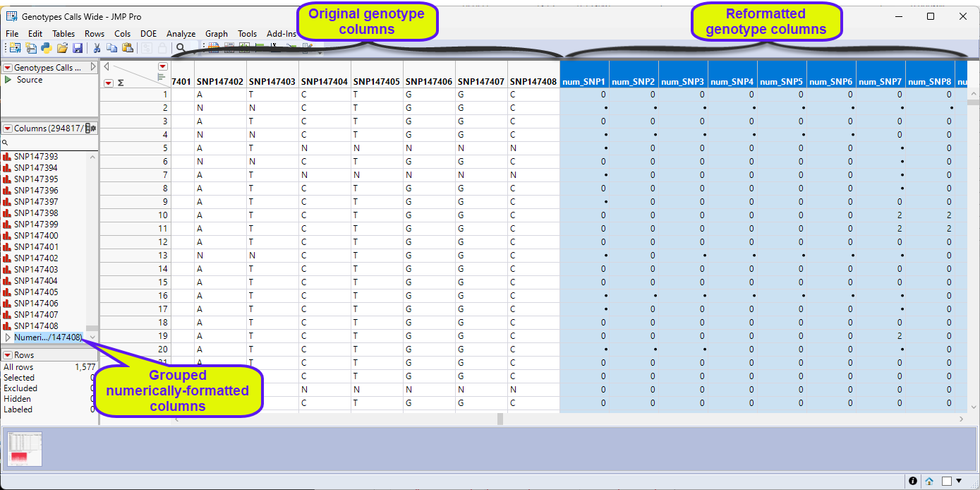Viewport: 980px width, 490px height.
Task: Paste data using the clipboard Paste icon
Action: [127, 47]
